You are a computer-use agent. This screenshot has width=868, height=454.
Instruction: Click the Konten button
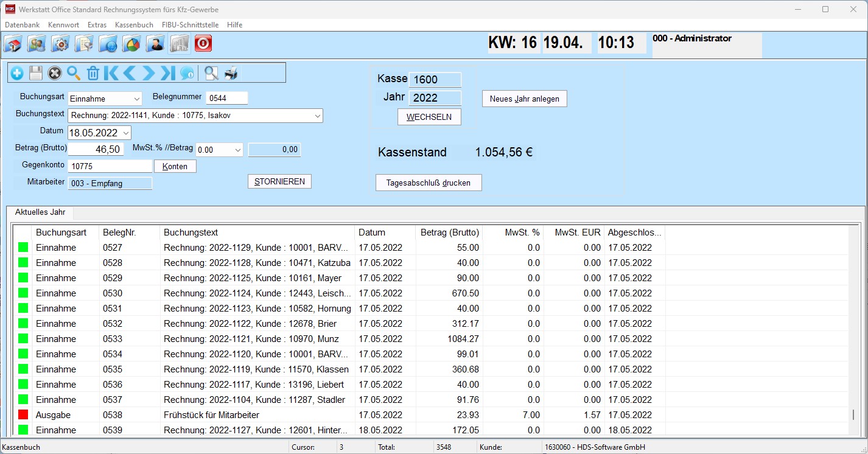point(175,166)
